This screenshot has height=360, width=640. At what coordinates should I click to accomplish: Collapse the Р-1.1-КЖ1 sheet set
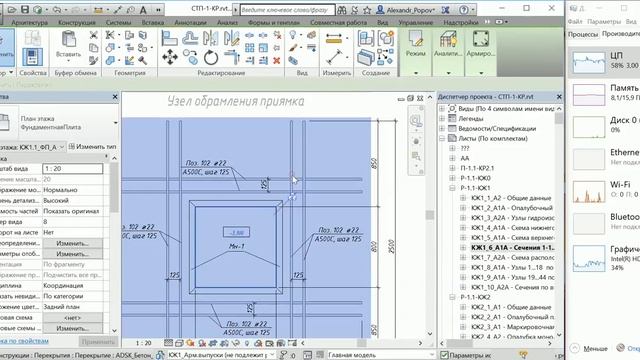452,188
